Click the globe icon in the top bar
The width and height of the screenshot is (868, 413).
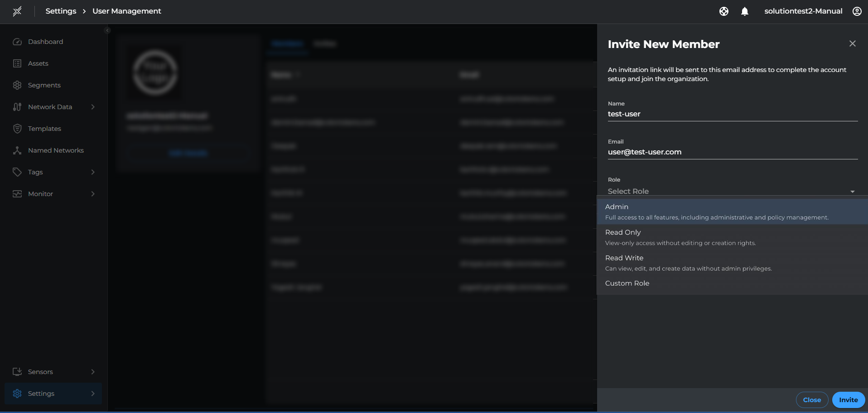tap(723, 11)
